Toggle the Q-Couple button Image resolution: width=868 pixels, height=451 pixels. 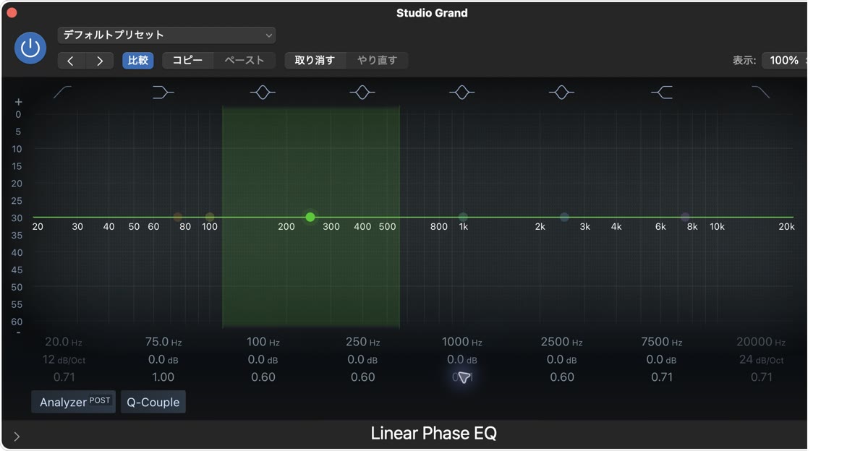(x=153, y=402)
